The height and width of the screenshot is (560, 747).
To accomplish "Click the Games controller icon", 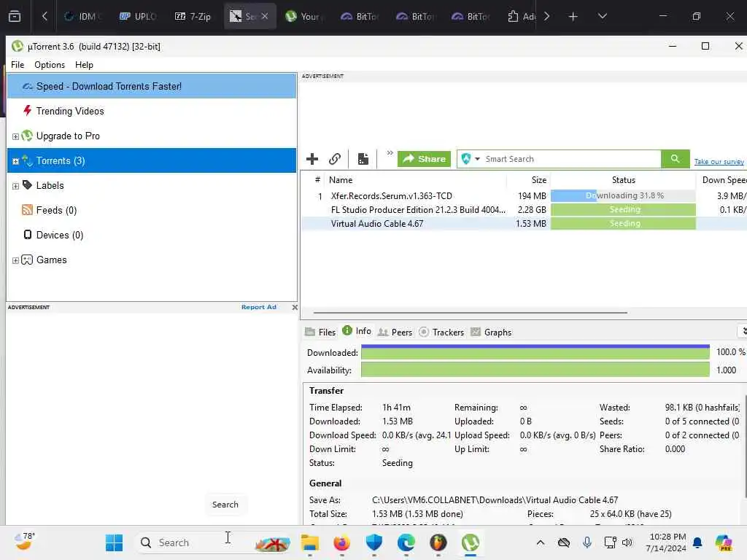I will (27, 260).
